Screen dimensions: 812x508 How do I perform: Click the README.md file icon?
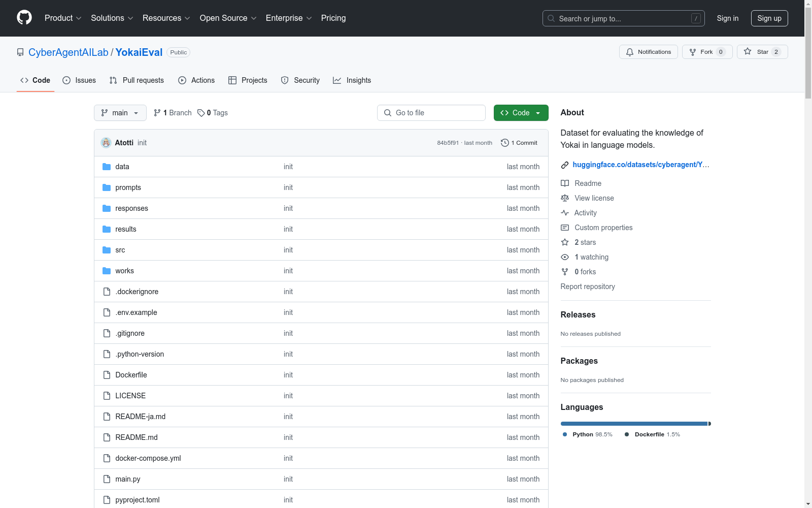pos(107,437)
